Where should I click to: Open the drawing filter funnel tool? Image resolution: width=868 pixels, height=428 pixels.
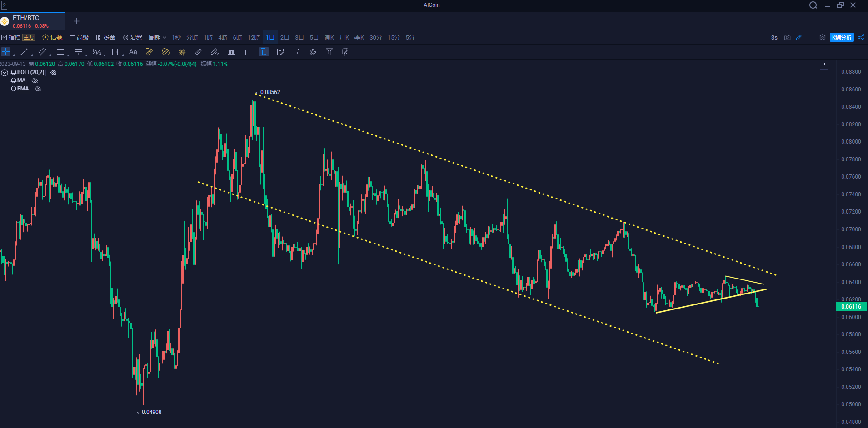(329, 52)
